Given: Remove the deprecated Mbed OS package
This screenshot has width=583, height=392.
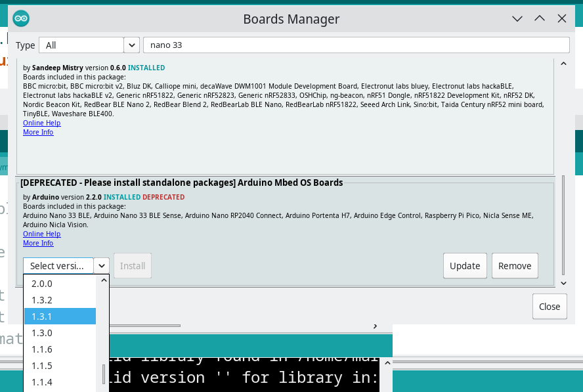Looking at the screenshot, I should (x=515, y=265).
